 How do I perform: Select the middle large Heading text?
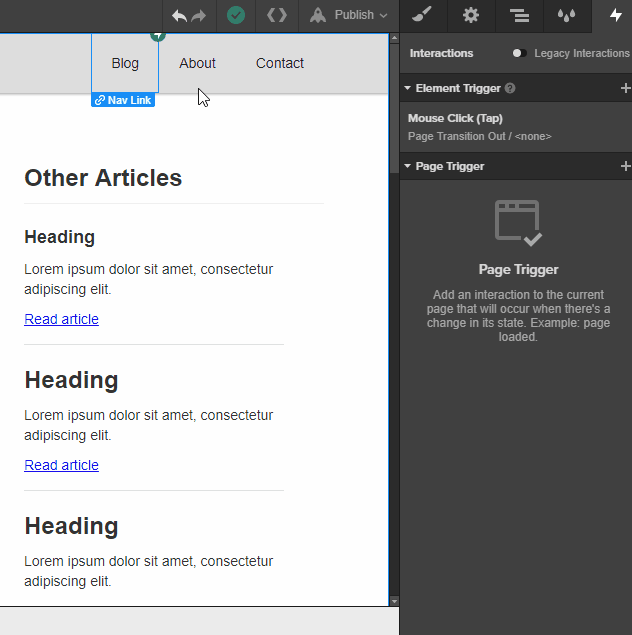pyautogui.click(x=71, y=380)
